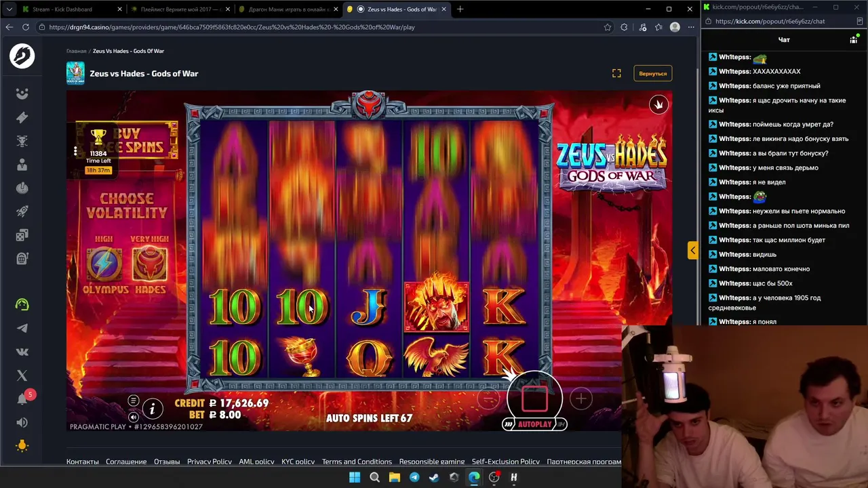Open the Privacy Policy footer link
This screenshot has height=488, width=868.
coord(210,462)
